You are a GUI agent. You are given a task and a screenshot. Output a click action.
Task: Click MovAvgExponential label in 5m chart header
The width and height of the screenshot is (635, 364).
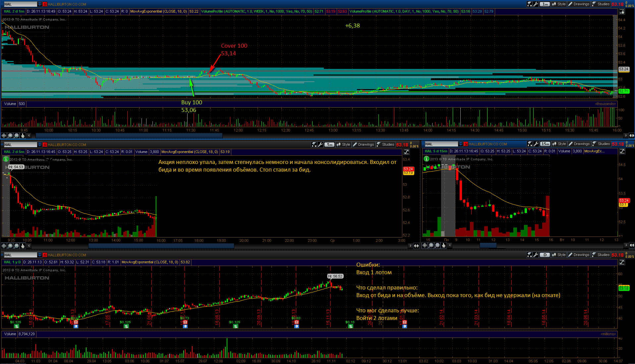pos(190,152)
